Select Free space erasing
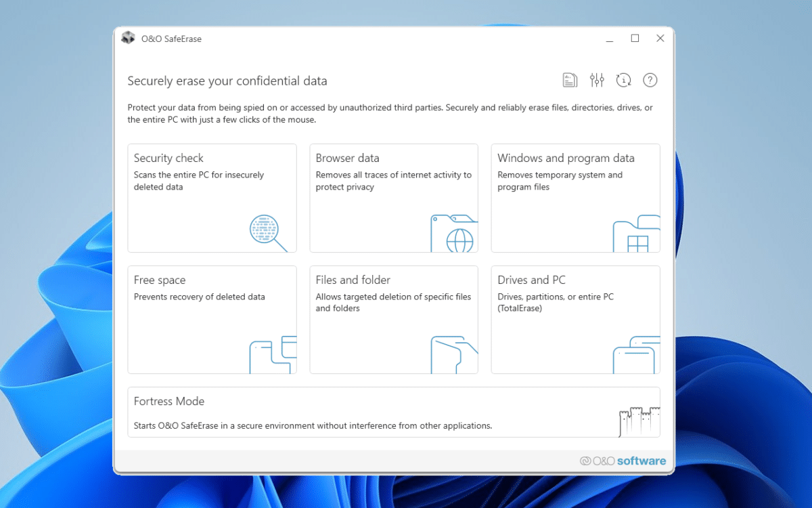 tap(212, 320)
